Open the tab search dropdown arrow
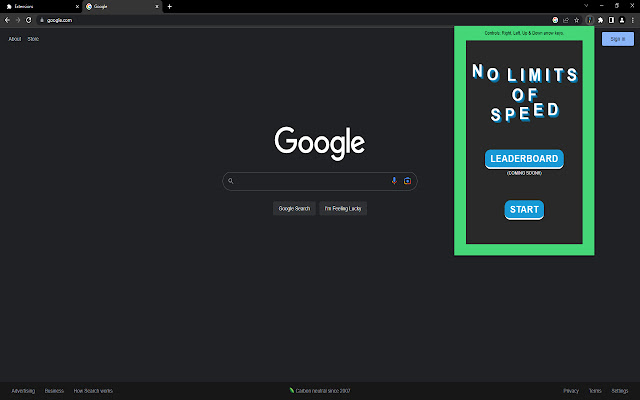 [586, 6]
